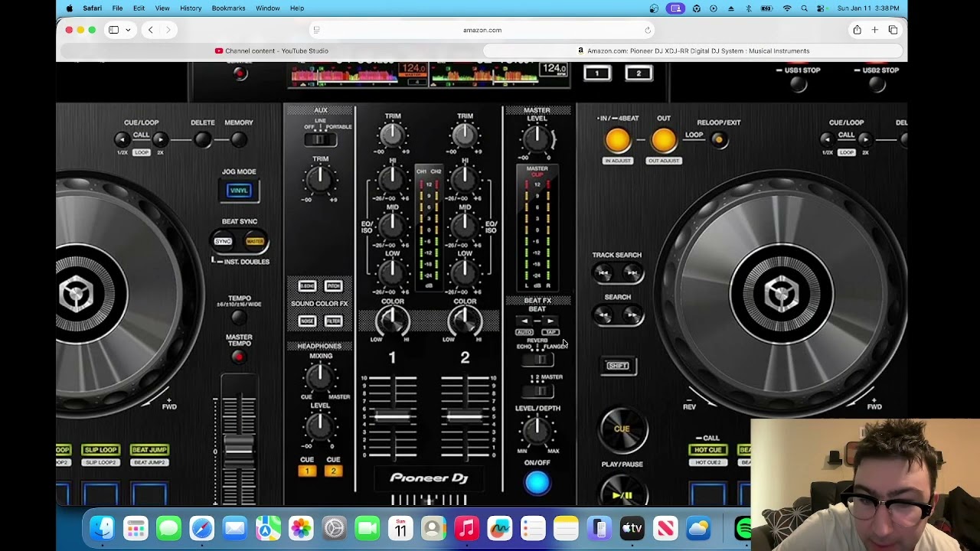The height and width of the screenshot is (551, 980).
Task: Click the left deck MEMORY button
Action: pyautogui.click(x=238, y=139)
